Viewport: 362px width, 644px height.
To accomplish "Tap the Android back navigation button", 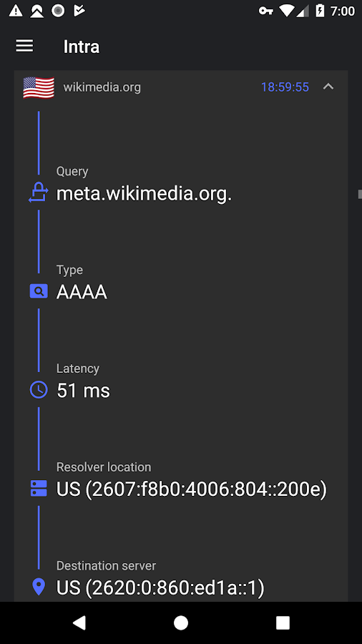I will [x=79, y=623].
